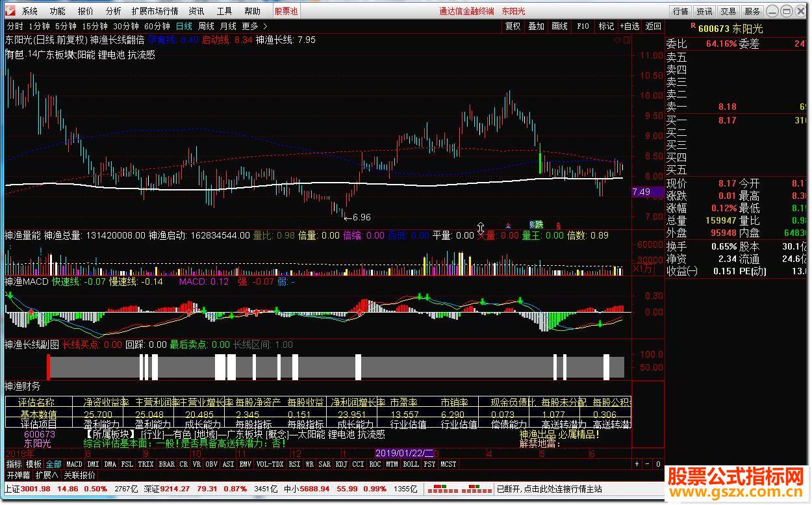Apply the FSL indicator

(127, 464)
